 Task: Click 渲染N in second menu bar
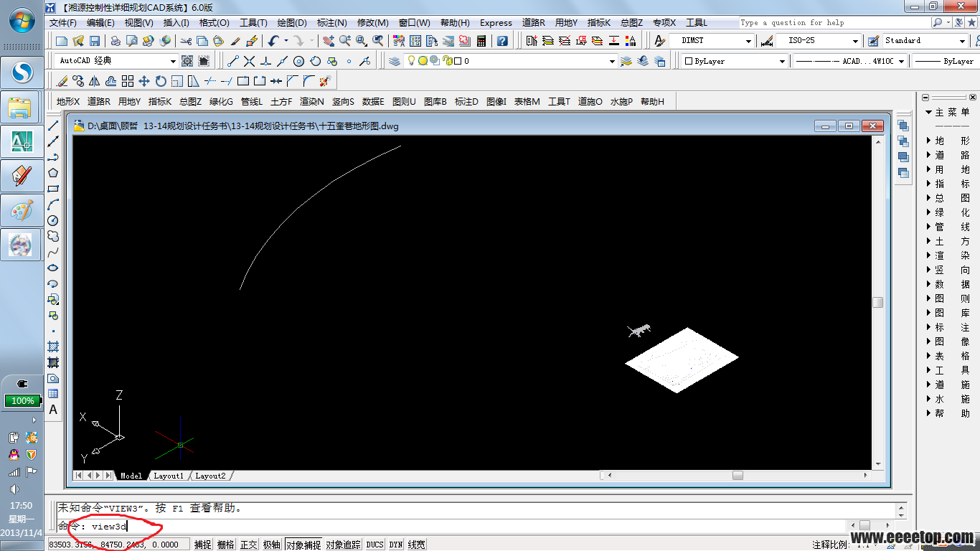pos(312,102)
